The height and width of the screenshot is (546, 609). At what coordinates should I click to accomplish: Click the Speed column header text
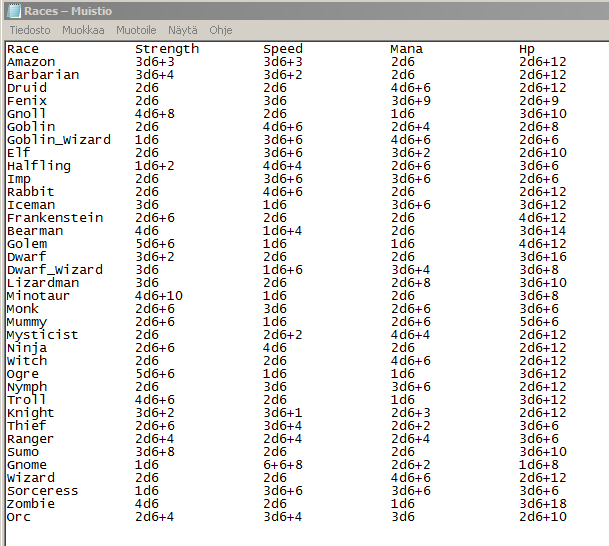[283, 49]
